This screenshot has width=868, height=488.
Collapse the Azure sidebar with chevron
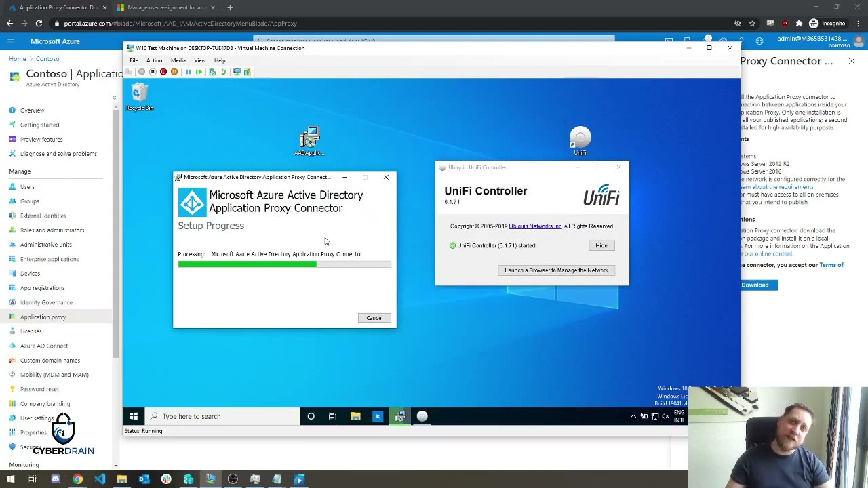tap(114, 98)
